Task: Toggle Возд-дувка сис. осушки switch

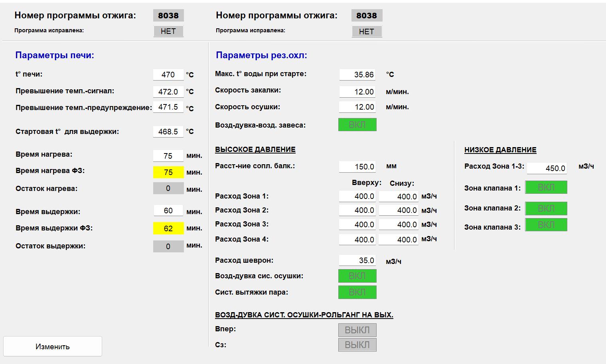Action: pos(357,276)
